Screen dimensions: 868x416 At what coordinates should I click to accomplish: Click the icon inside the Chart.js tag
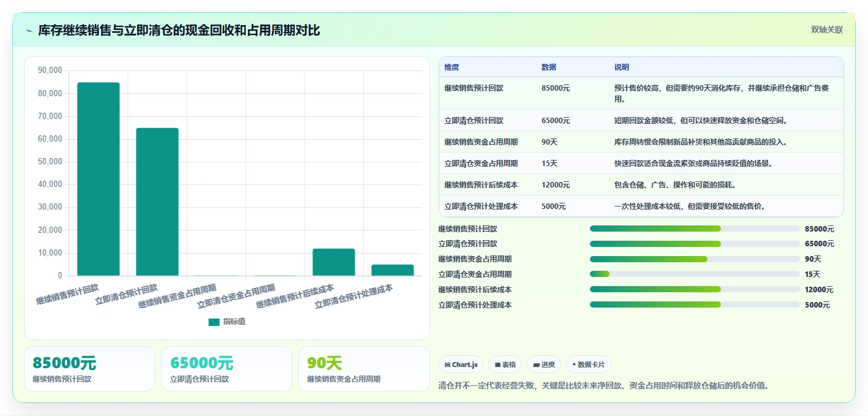448,365
